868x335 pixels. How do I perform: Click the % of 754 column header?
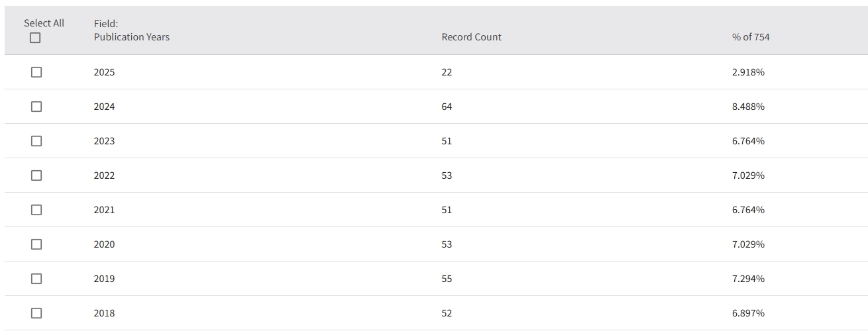751,37
